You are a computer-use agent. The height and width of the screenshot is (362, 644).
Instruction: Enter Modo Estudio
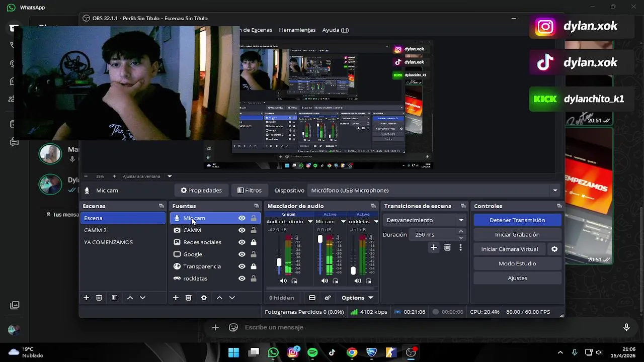pos(517,263)
